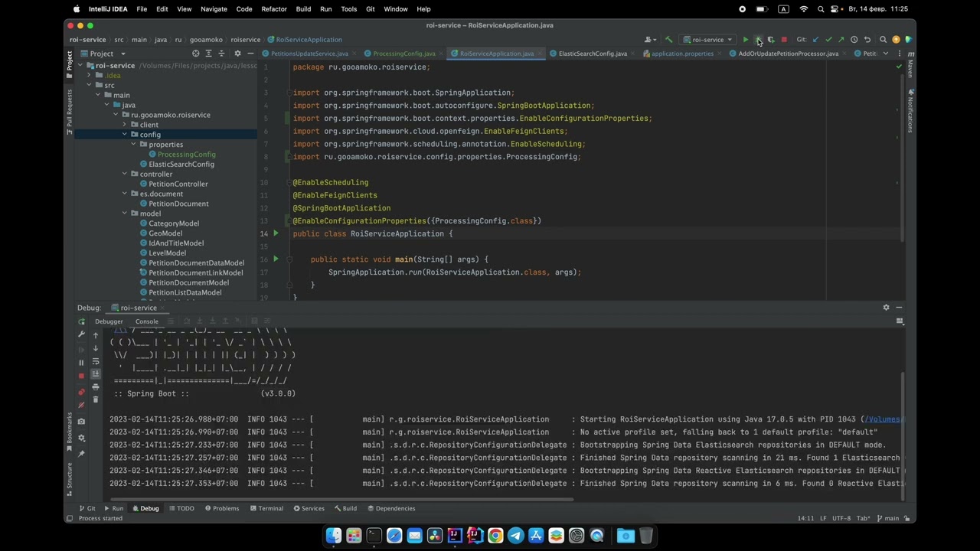Click the Git push green arrow icon
The width and height of the screenshot is (980, 551).
841,40
